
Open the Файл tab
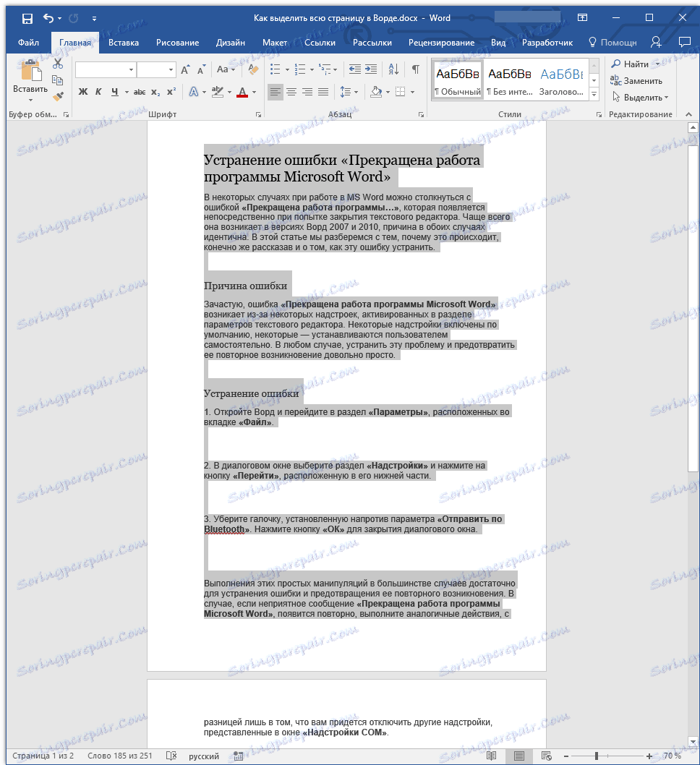coord(28,43)
